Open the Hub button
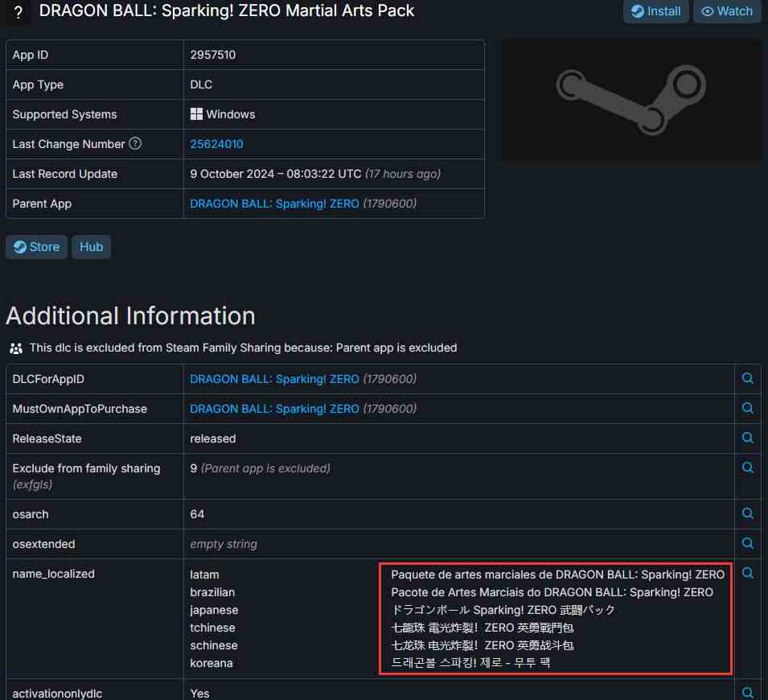The image size is (768, 700). pyautogui.click(x=91, y=246)
